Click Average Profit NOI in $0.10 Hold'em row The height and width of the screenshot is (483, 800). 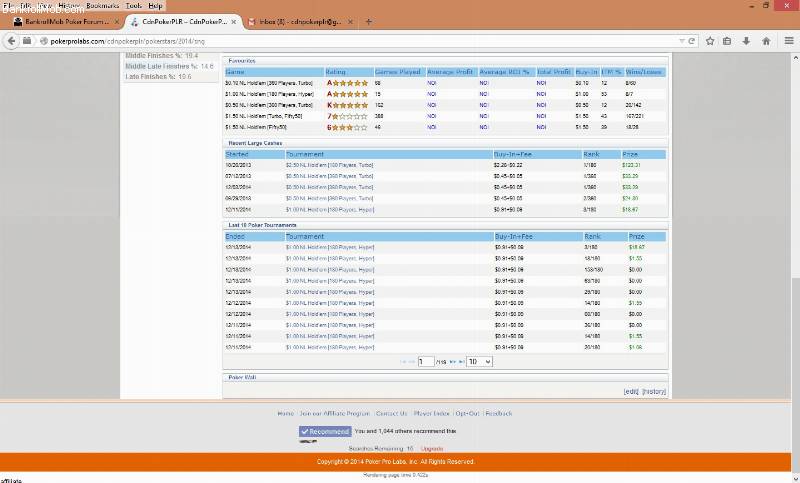tap(432, 83)
